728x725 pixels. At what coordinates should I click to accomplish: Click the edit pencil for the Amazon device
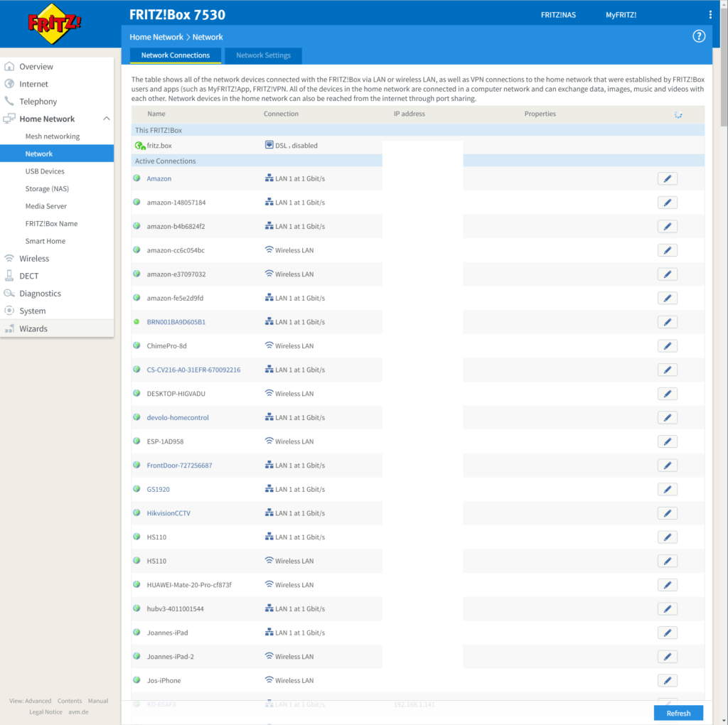click(667, 178)
